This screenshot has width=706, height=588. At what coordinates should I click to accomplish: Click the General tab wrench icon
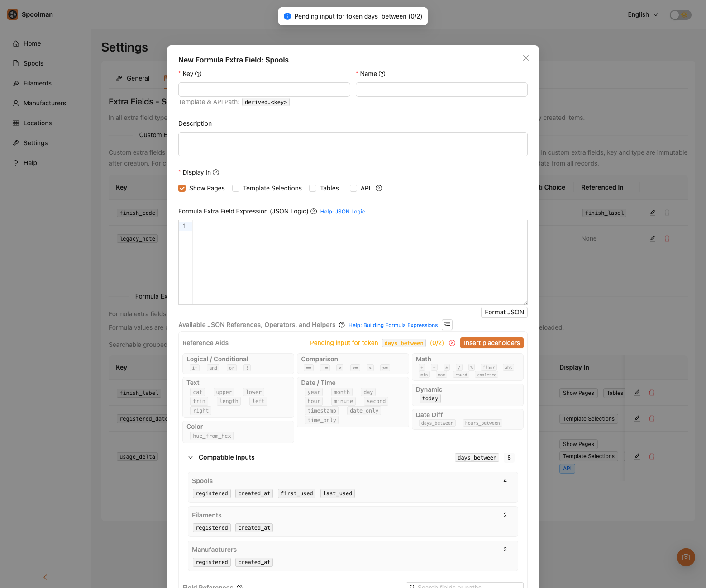(119, 78)
